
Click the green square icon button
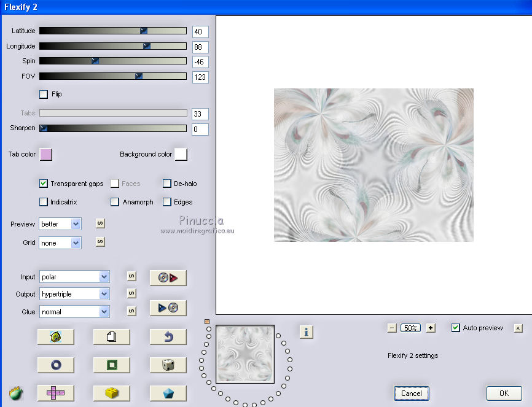[x=112, y=365]
